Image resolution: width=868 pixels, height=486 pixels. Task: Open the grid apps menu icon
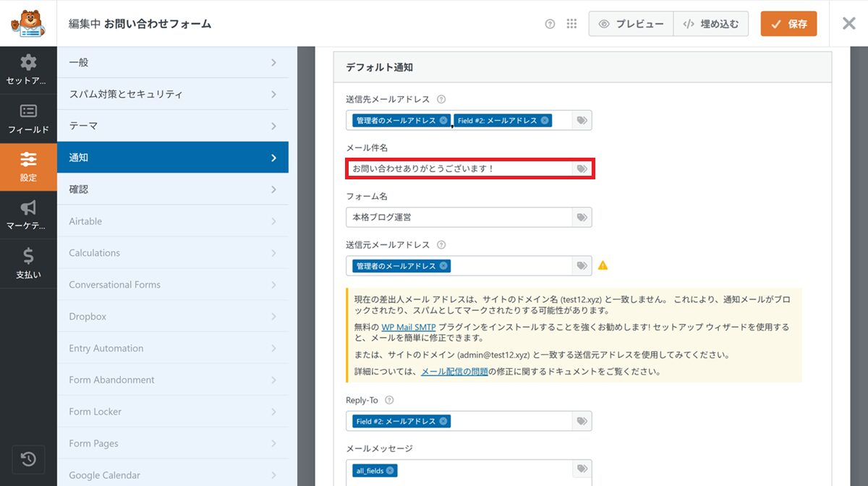click(x=571, y=24)
